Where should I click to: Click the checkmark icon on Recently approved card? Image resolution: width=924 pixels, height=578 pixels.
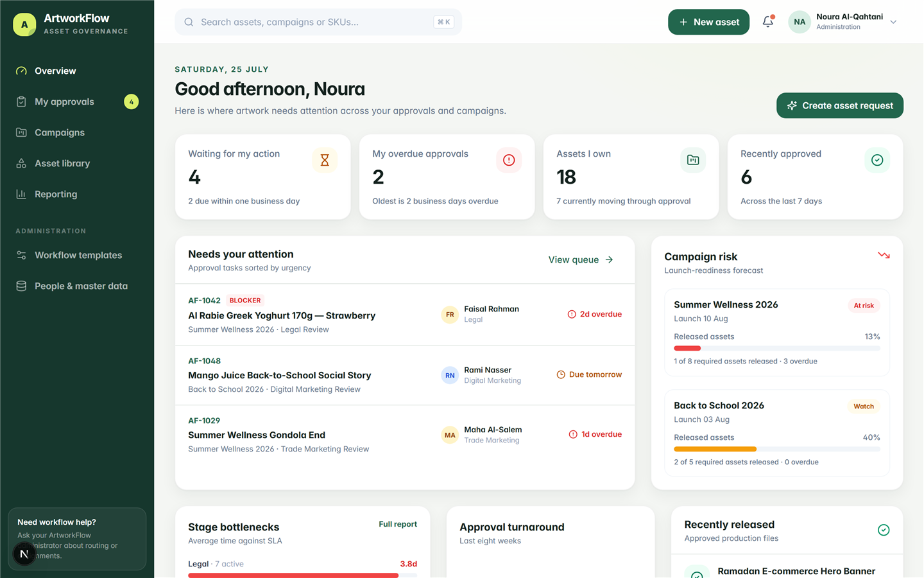coord(877,160)
